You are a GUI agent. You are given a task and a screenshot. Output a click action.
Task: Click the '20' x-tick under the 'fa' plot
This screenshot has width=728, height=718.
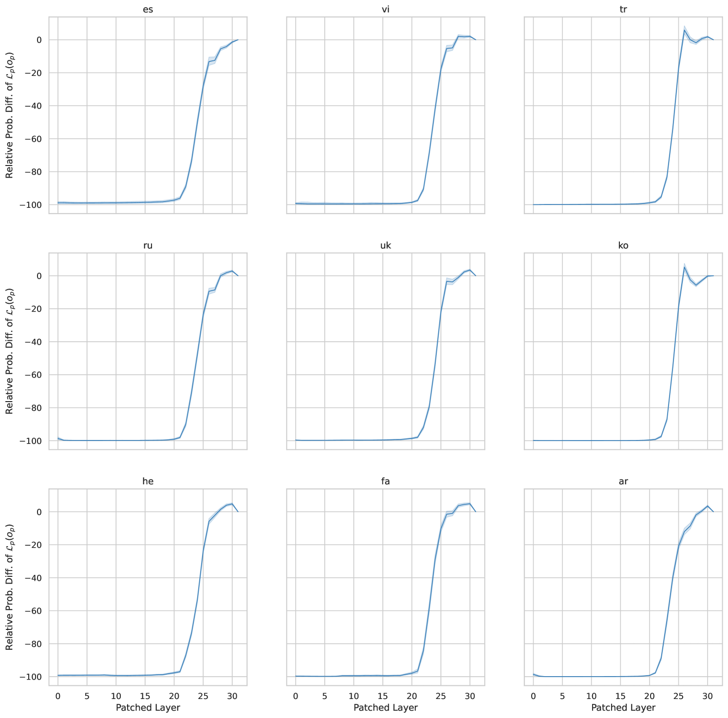point(411,695)
